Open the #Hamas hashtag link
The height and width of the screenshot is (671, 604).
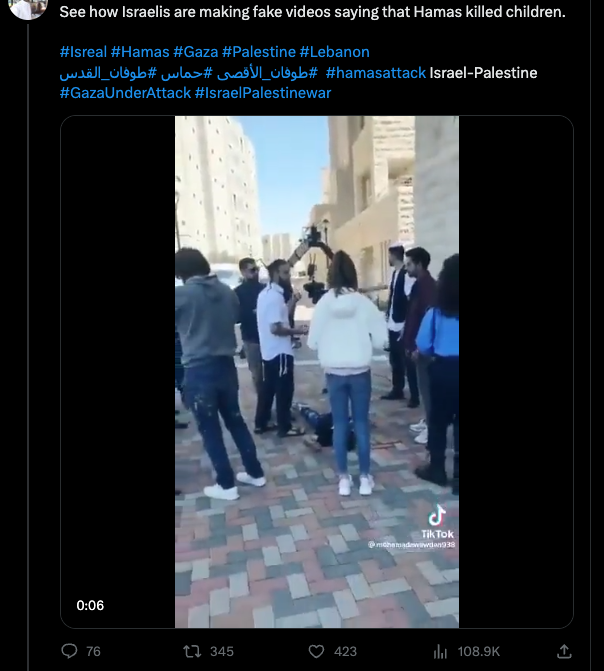coord(140,52)
